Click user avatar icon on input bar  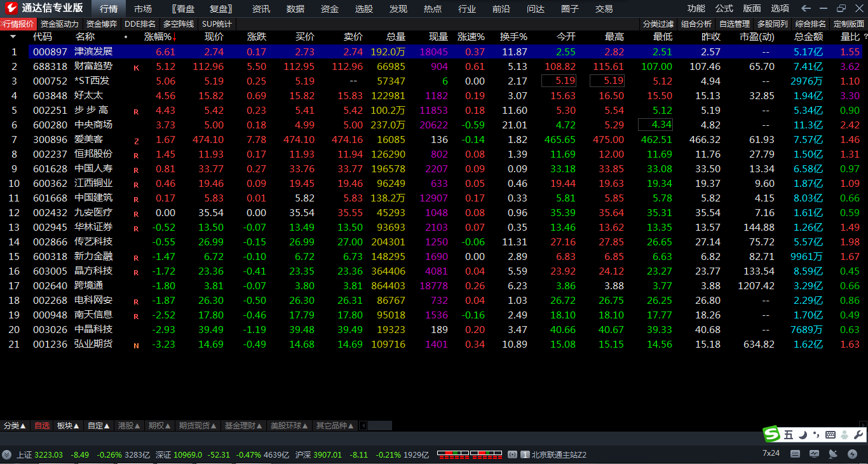click(x=844, y=435)
